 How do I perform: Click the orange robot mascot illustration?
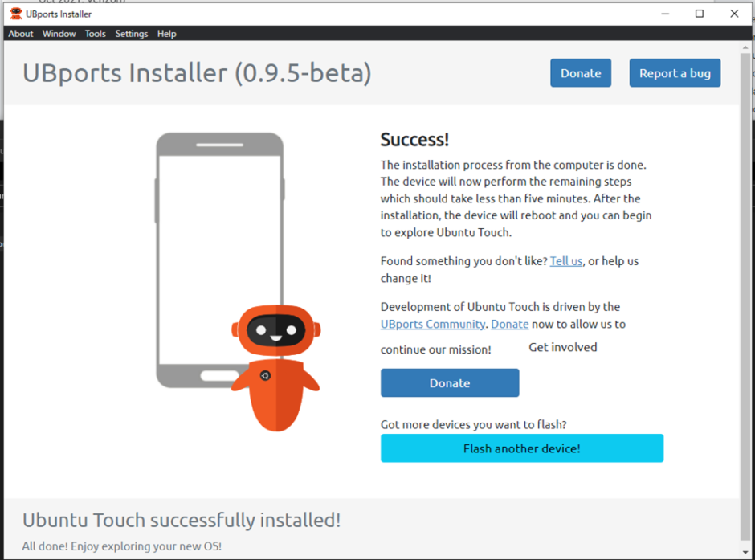[275, 366]
